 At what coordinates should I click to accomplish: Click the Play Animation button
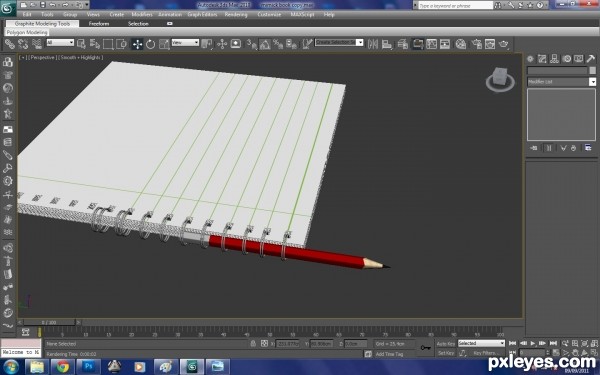tap(533, 343)
